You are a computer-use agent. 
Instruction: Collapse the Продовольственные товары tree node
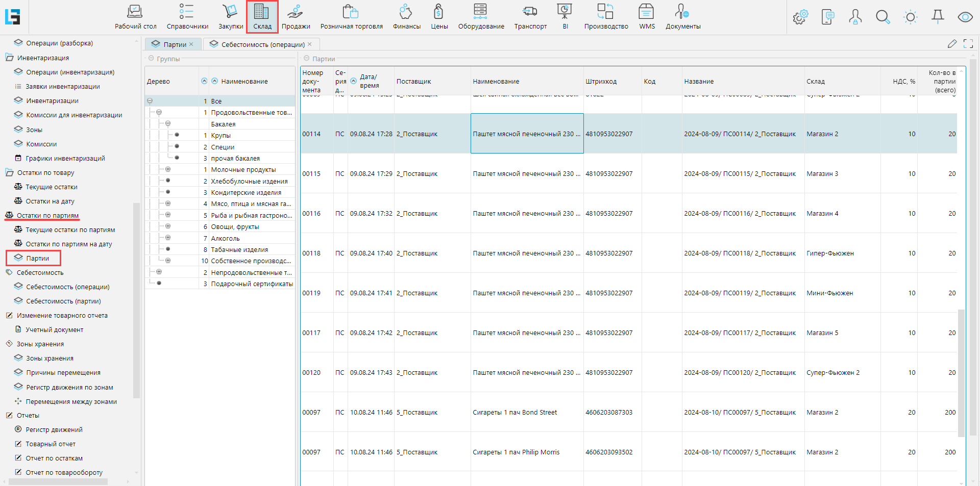(x=159, y=112)
